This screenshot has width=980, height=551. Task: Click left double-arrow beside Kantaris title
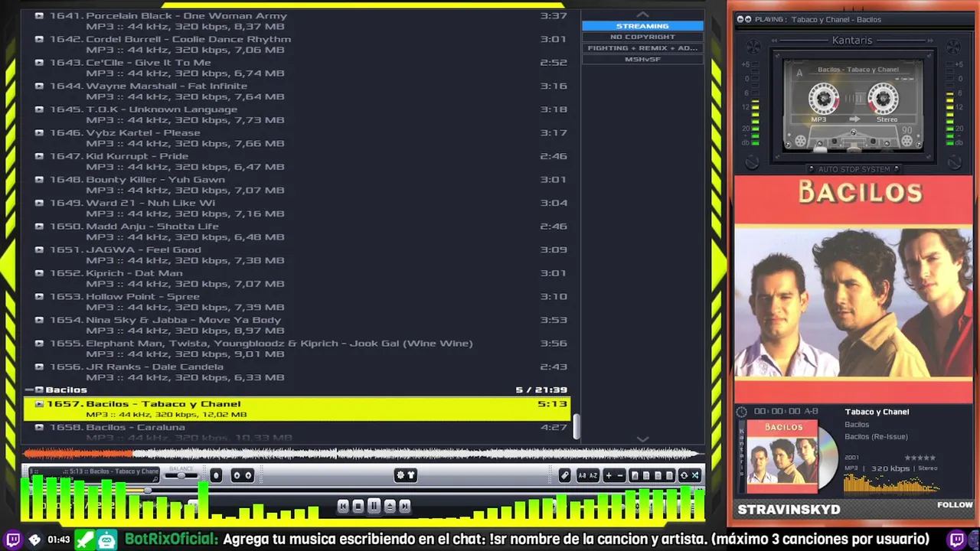pos(774,41)
